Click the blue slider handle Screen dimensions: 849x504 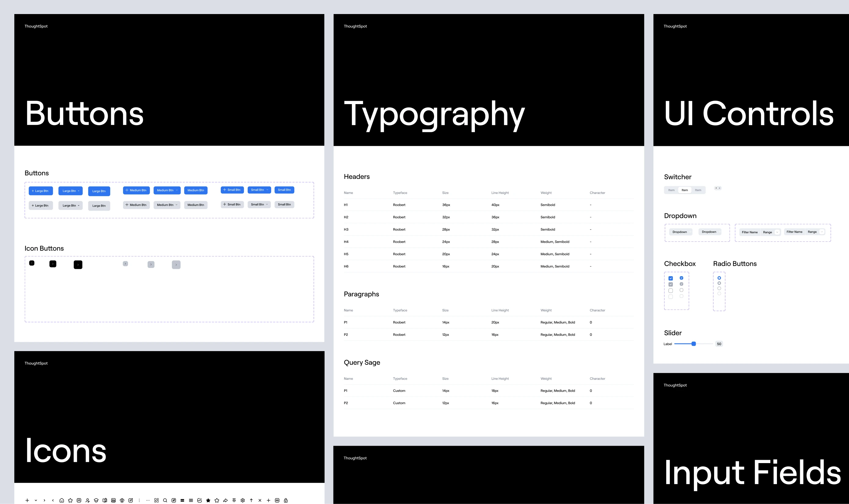click(x=694, y=344)
